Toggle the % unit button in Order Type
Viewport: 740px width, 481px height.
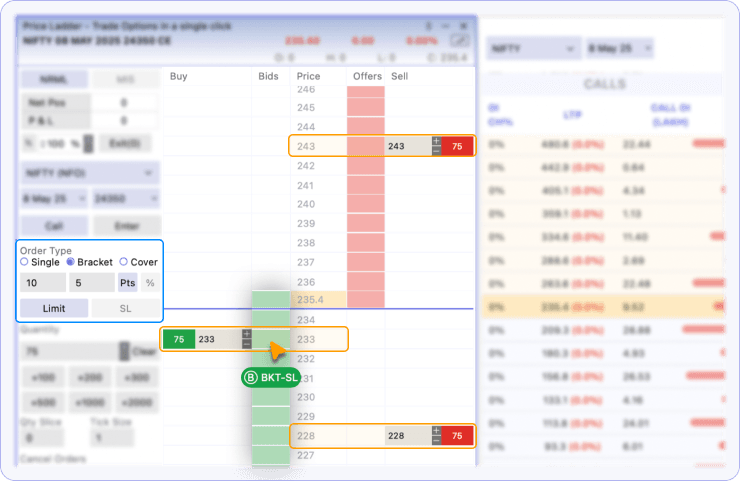pos(150,283)
